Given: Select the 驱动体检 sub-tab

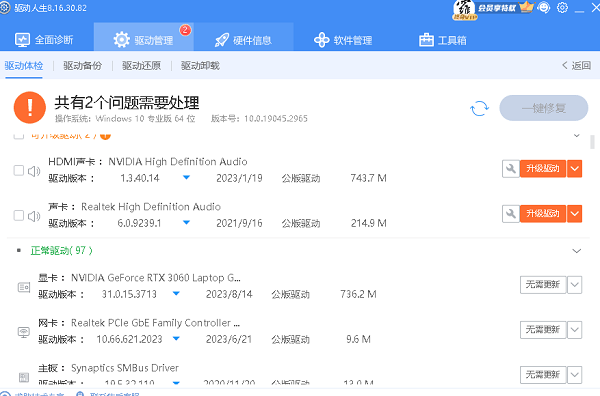Looking at the screenshot, I should point(24,65).
